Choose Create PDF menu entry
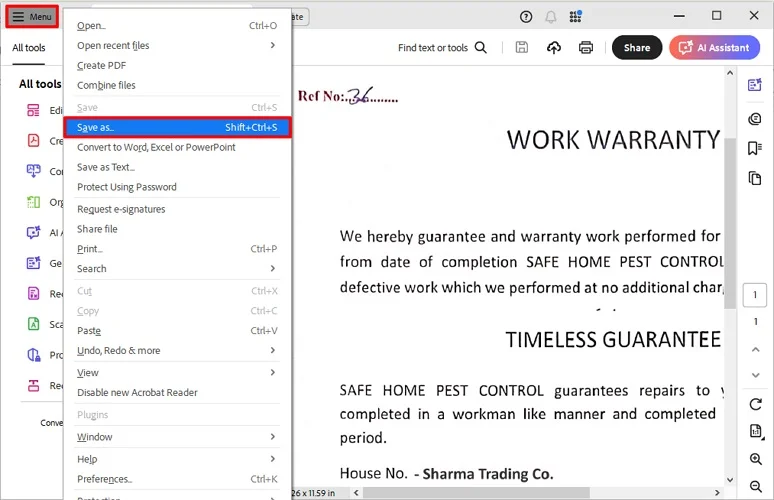The image size is (774, 500). pos(177,65)
